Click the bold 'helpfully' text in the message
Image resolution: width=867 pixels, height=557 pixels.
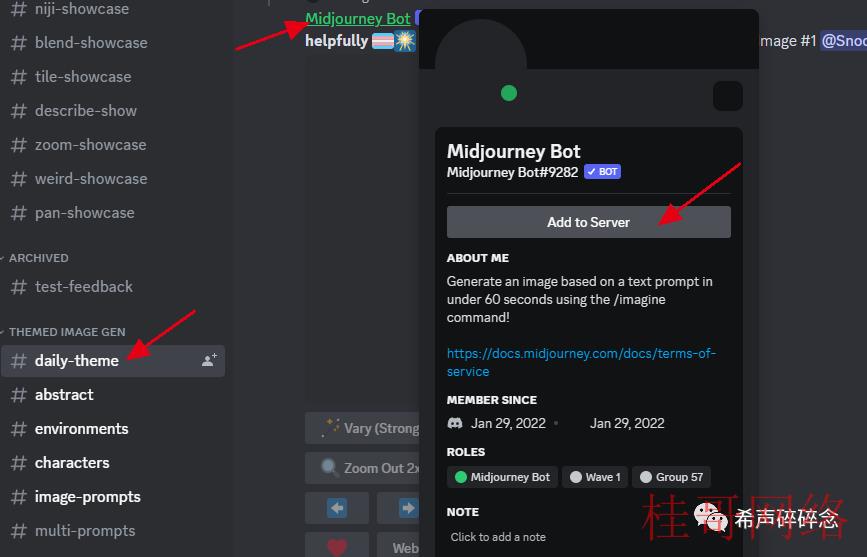[336, 41]
